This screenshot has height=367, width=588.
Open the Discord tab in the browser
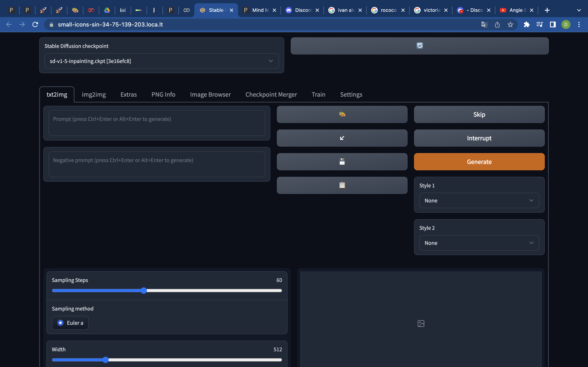click(x=301, y=10)
